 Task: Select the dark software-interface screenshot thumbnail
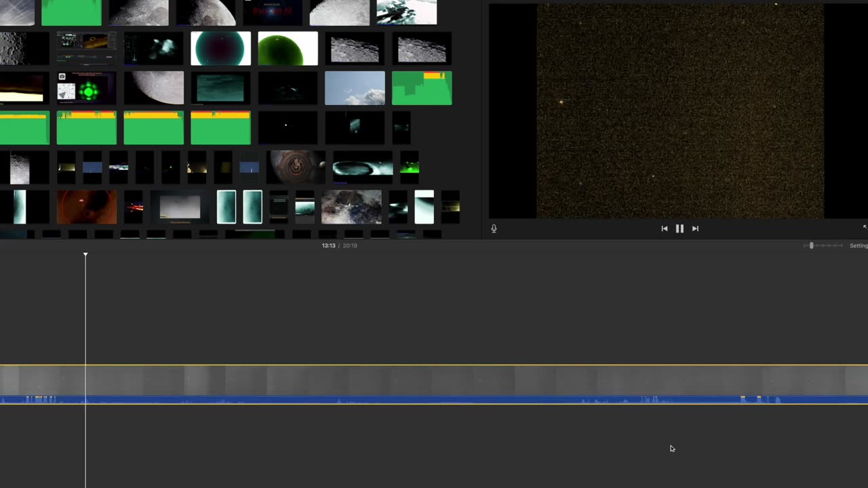[x=87, y=49]
